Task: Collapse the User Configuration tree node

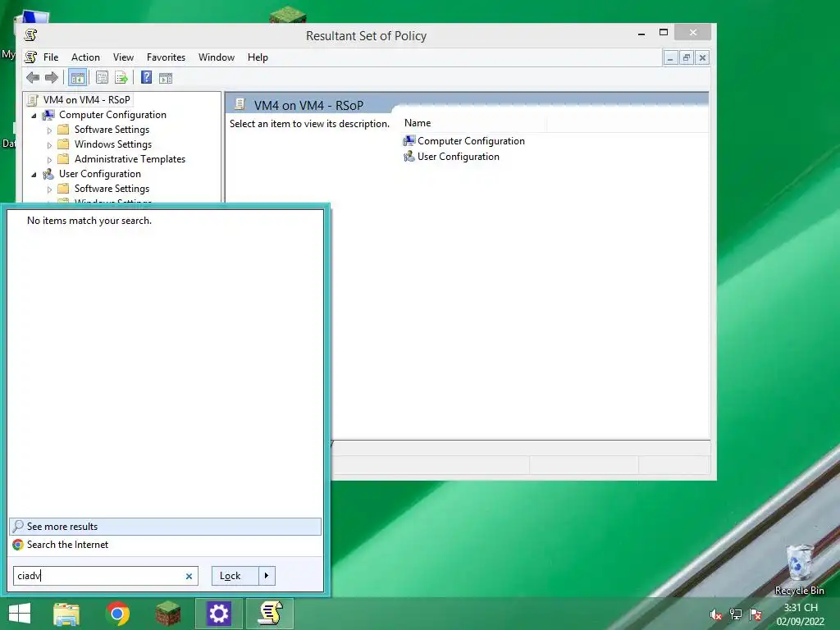Action: 34,174
